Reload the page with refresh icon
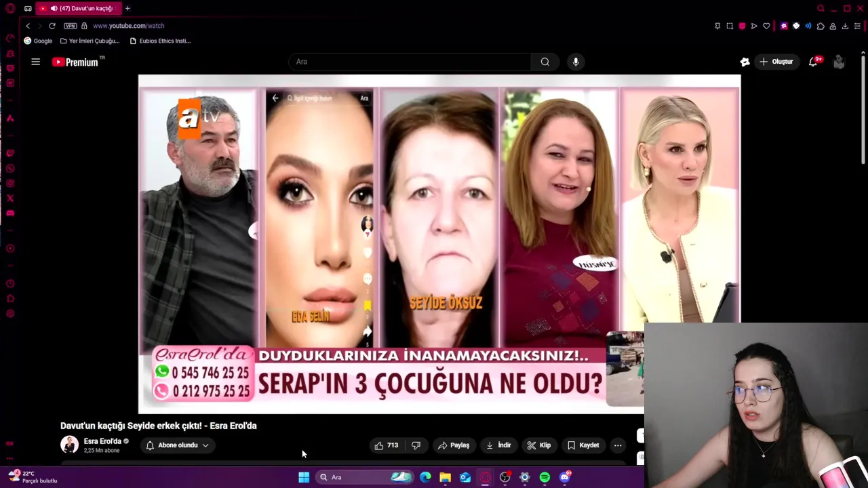The width and height of the screenshot is (868, 488). pos(52,26)
